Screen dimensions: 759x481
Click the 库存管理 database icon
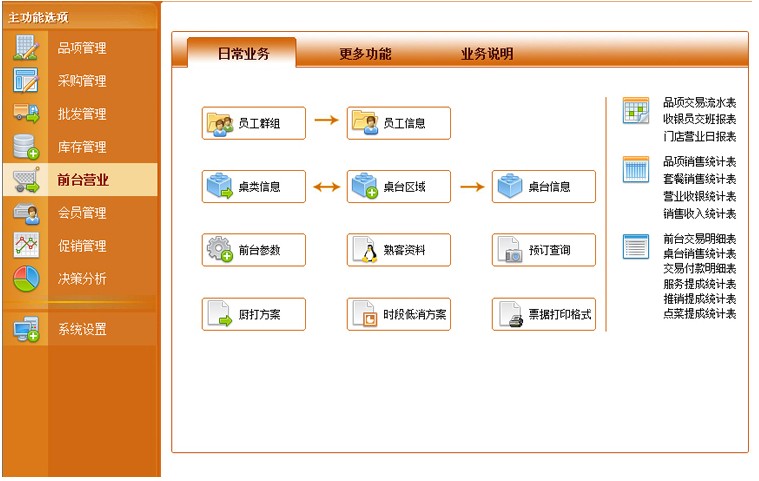coord(26,147)
